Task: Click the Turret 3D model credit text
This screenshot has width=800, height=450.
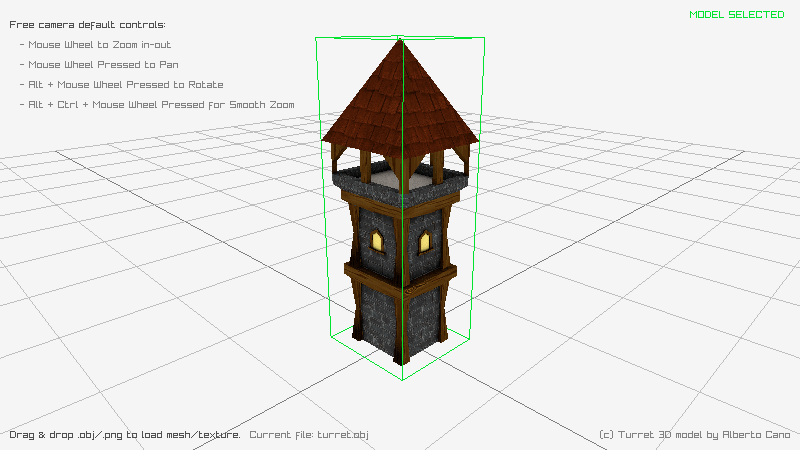Action: point(694,435)
